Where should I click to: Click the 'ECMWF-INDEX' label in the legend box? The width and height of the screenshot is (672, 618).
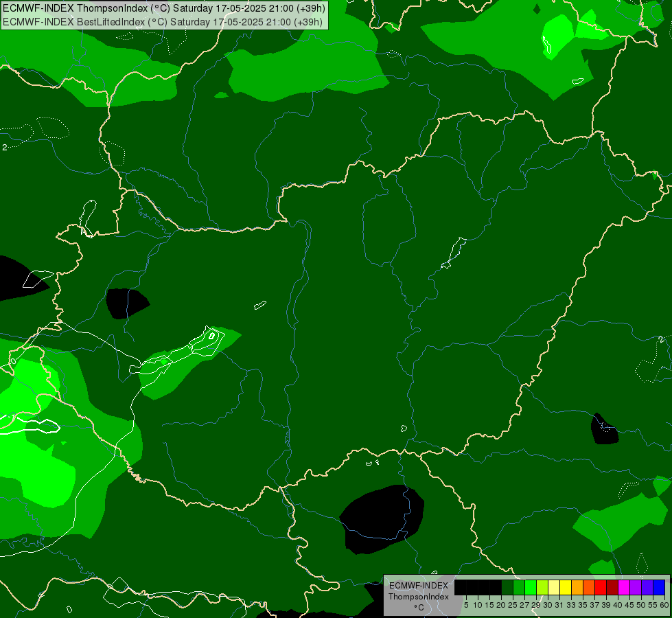tap(418, 586)
